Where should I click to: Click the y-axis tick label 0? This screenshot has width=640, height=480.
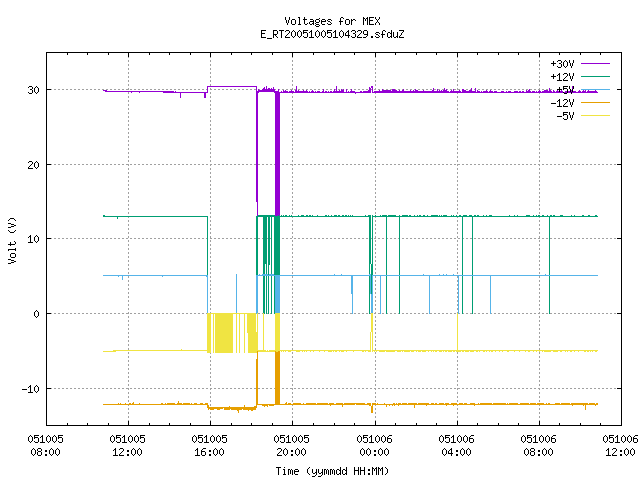[x=37, y=314]
